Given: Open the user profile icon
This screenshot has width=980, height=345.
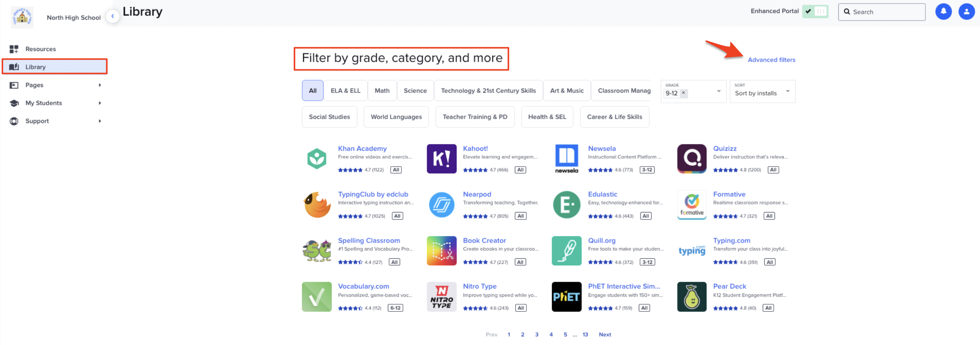Looking at the screenshot, I should (x=966, y=11).
